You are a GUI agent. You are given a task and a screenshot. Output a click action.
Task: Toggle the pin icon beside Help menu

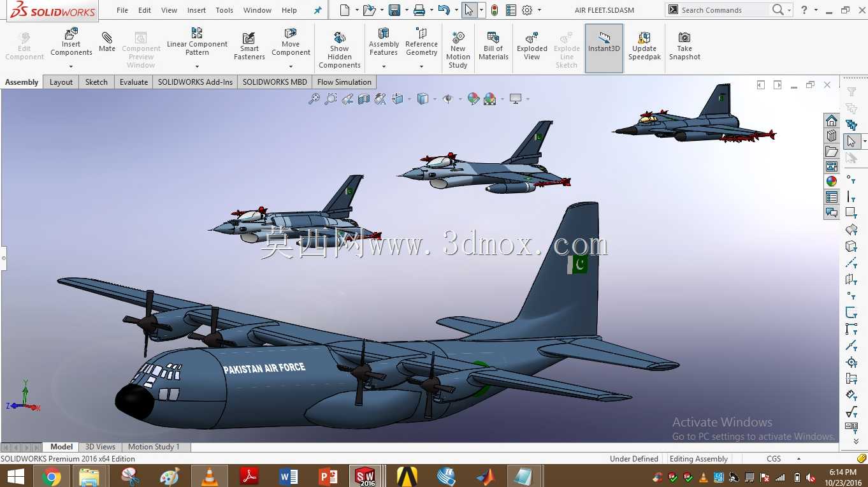pos(318,10)
